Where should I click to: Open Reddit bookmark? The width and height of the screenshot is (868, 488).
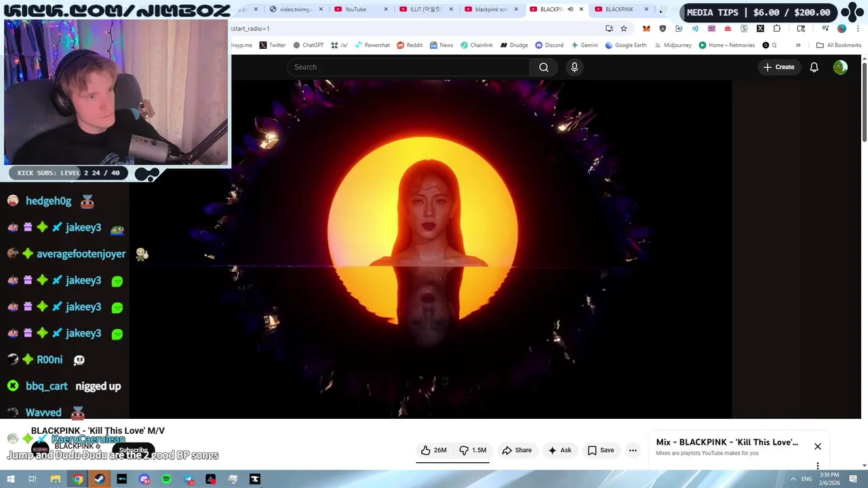(410, 45)
